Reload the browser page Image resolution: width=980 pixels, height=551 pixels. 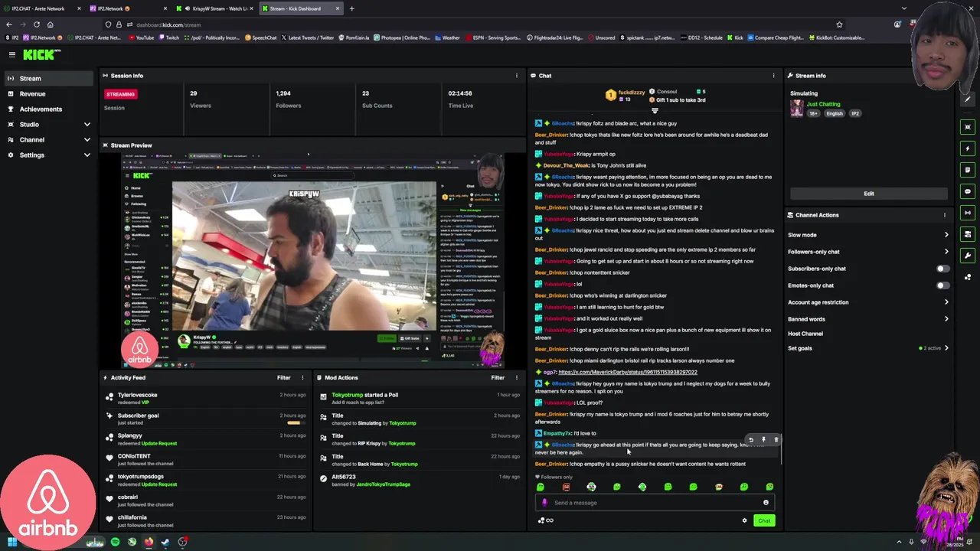coord(36,24)
